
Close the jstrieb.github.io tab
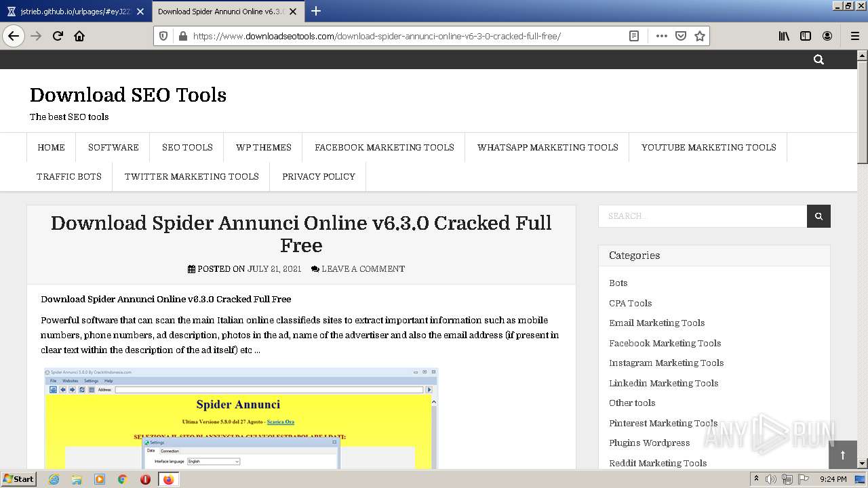tap(140, 12)
